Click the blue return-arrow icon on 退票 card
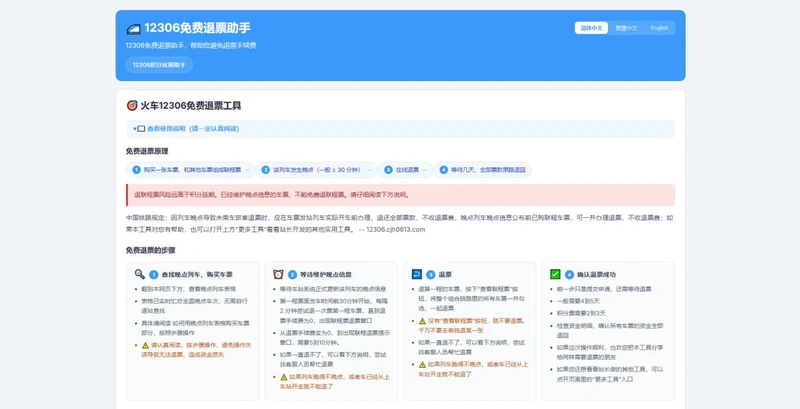Viewport: 800px width, 409px height. coord(416,274)
